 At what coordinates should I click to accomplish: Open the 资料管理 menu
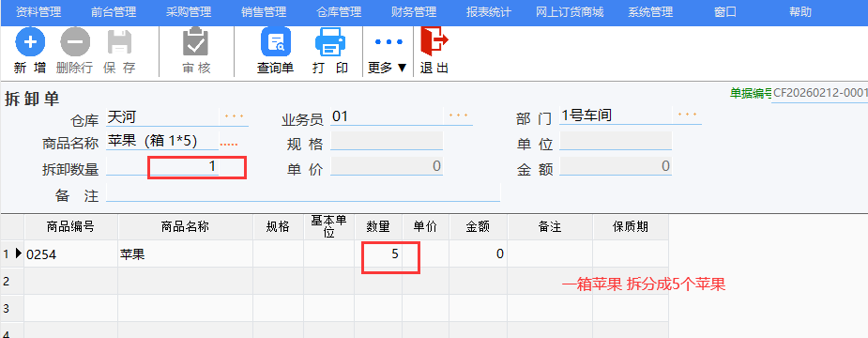pyautogui.click(x=38, y=12)
